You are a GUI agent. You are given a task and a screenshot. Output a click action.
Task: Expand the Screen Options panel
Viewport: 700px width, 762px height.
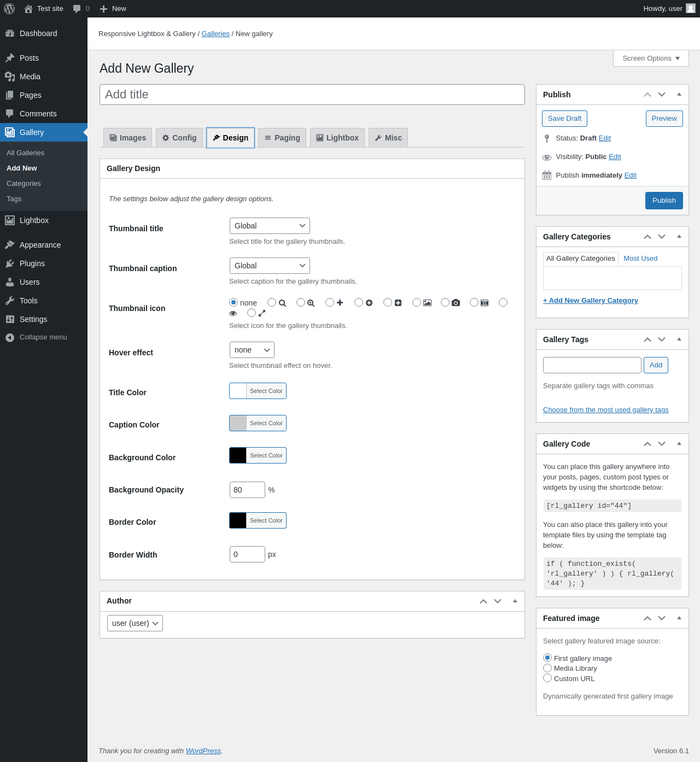pos(651,58)
